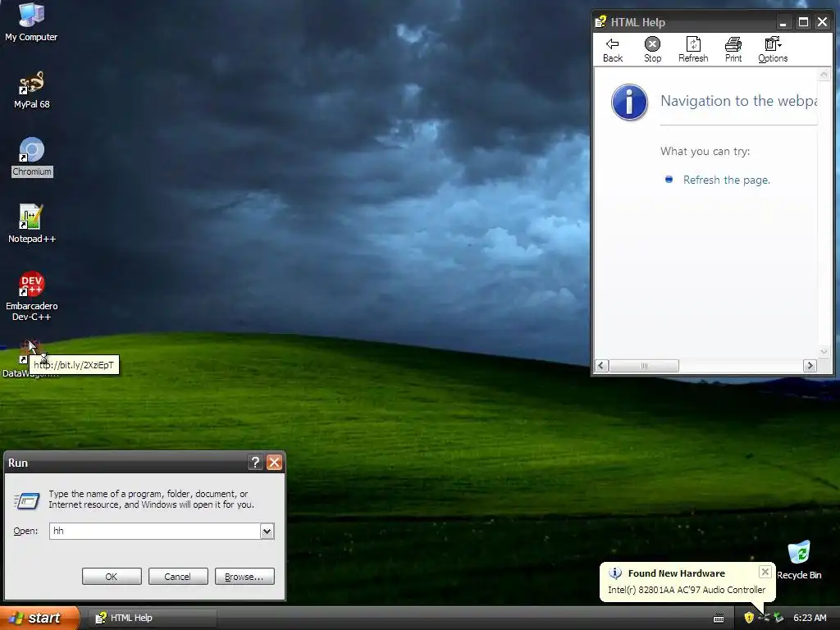Maximize the HTML Help window
This screenshot has width=840, height=630.
(x=803, y=22)
